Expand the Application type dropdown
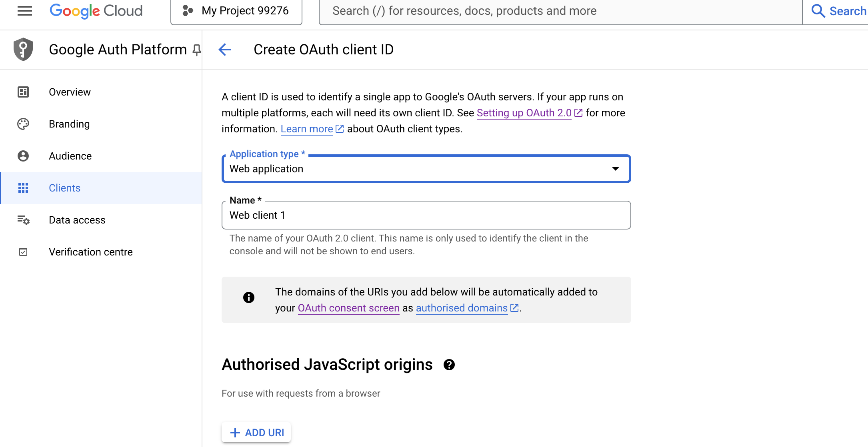Viewport: 868px width, 447px height. 426,169
